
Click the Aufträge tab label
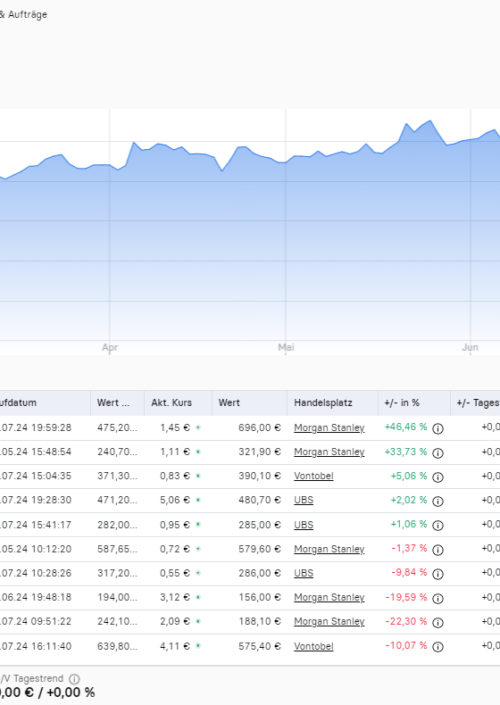point(27,14)
